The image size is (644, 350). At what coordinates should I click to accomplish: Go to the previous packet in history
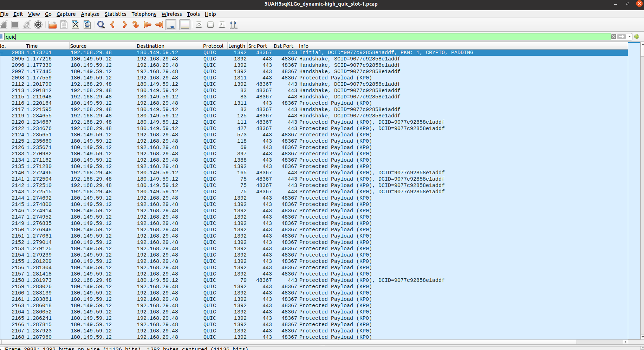[113, 25]
